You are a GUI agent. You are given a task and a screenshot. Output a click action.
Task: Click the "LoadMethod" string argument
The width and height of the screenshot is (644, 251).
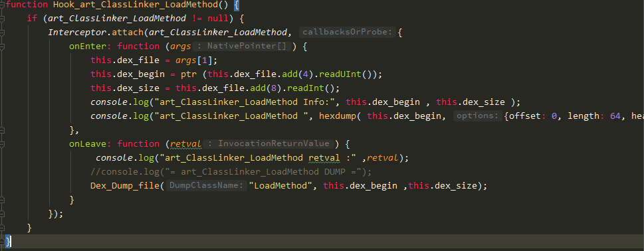tap(281, 186)
